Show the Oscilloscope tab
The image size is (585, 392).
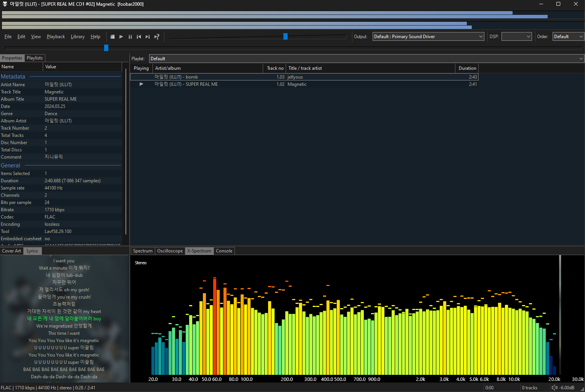pos(170,251)
